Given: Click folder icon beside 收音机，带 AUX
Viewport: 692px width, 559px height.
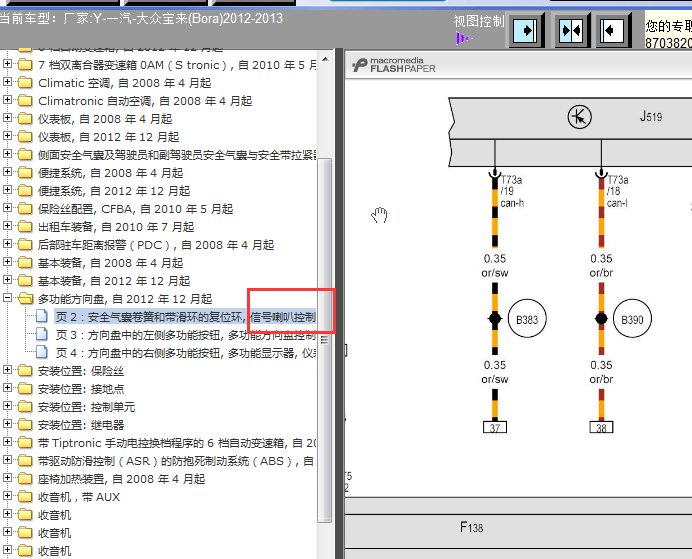Looking at the screenshot, I should pyautogui.click(x=25, y=496).
